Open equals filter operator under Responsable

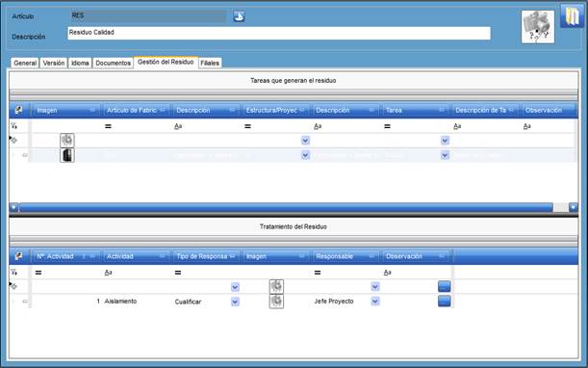click(318, 273)
